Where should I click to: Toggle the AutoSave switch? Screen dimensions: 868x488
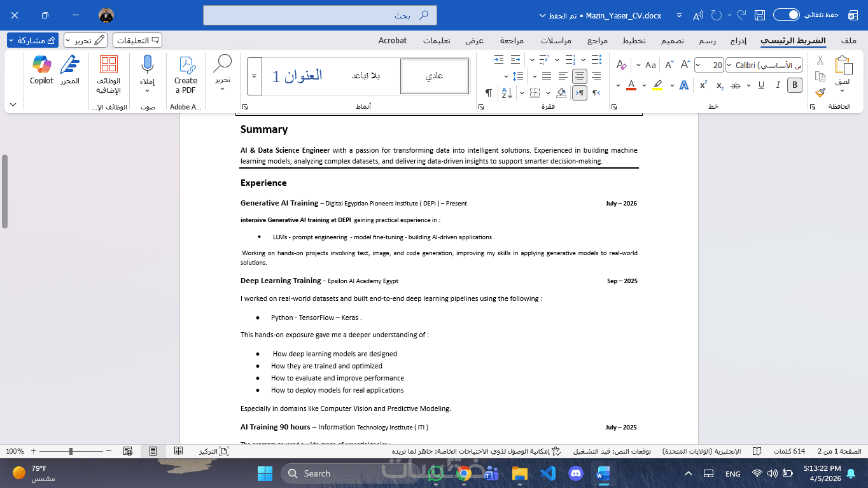point(786,15)
